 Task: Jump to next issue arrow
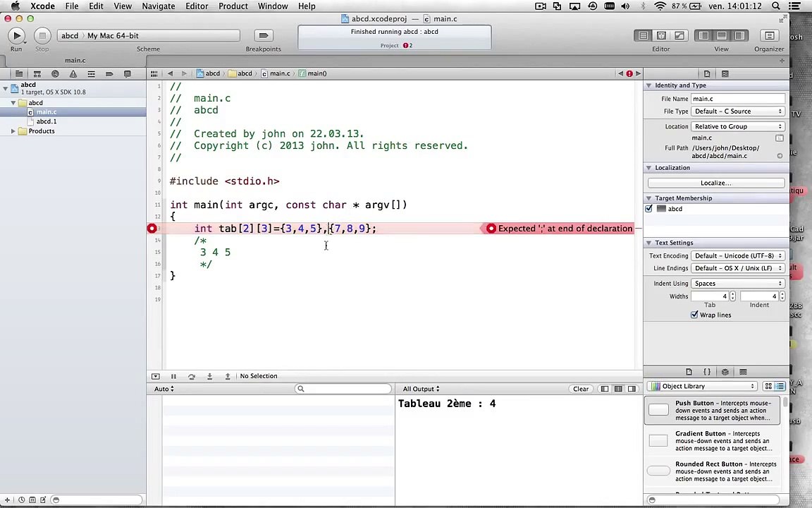click(x=638, y=73)
